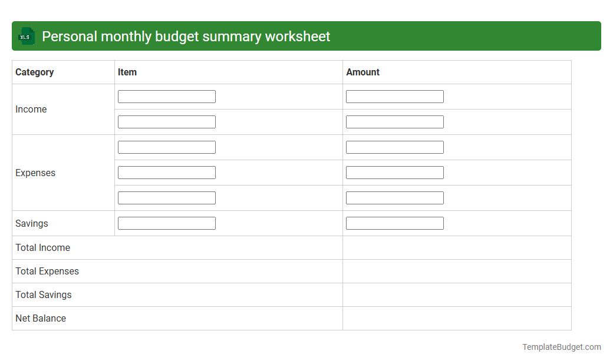Select the first Expenses item input field
Screen dimensions: 613x364
coord(166,147)
